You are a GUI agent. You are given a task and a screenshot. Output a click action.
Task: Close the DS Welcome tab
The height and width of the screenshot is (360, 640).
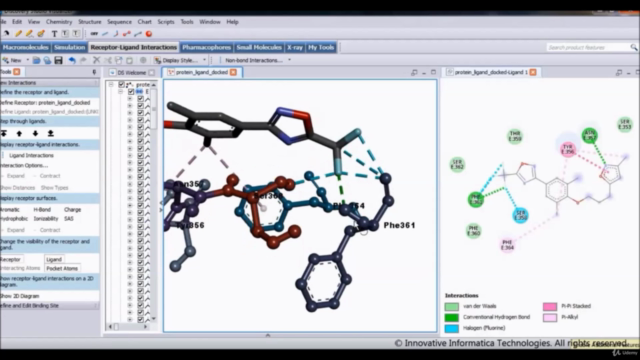tap(151, 73)
